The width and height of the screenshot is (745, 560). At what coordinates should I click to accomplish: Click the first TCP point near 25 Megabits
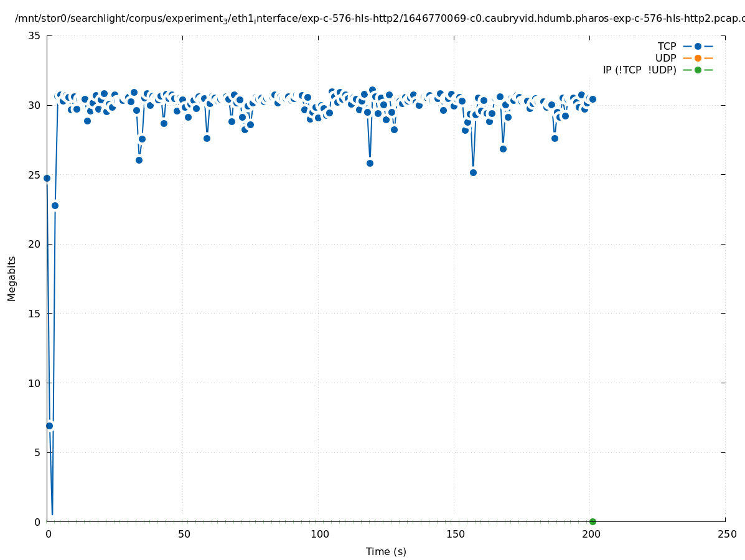coord(47,178)
